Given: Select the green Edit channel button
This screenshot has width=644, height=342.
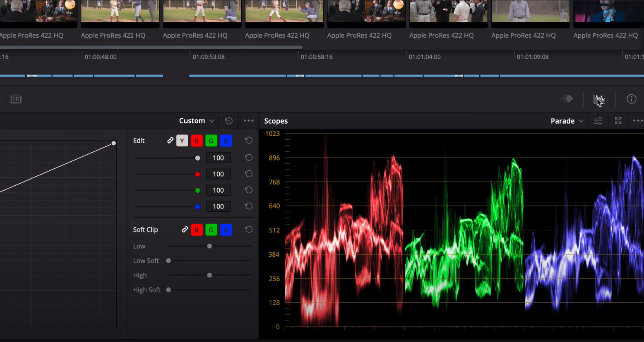Looking at the screenshot, I should (x=211, y=141).
